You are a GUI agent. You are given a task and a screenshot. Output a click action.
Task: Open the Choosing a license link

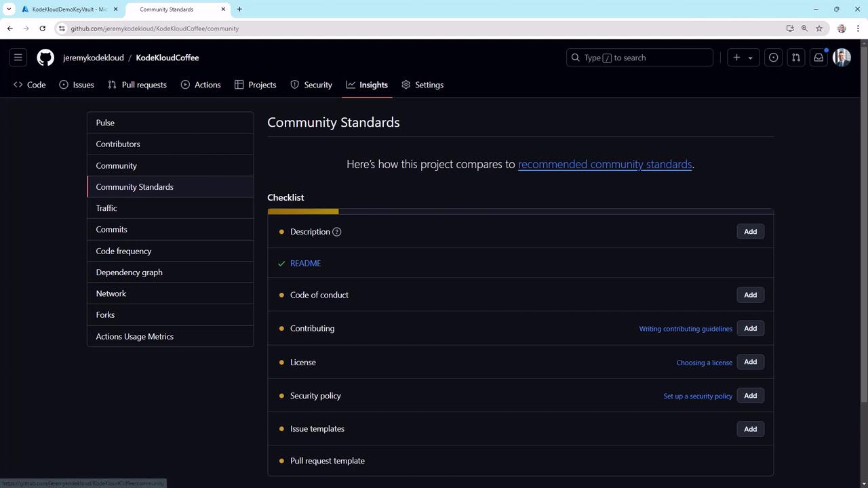(x=704, y=363)
